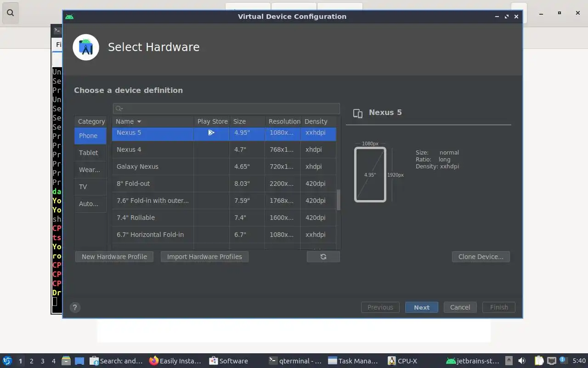588x368 pixels.
Task: Switch to workspace 3 in the pager
Action: tap(43, 361)
